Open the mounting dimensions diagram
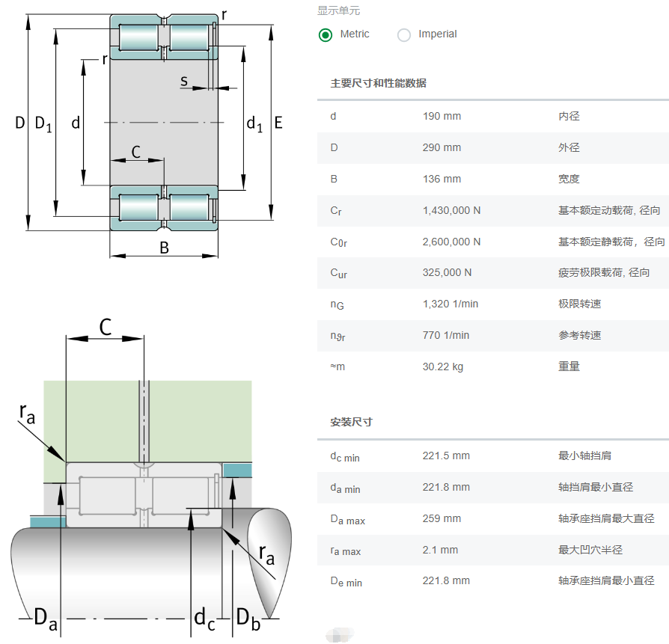The width and height of the screenshot is (669, 644). coord(151,478)
